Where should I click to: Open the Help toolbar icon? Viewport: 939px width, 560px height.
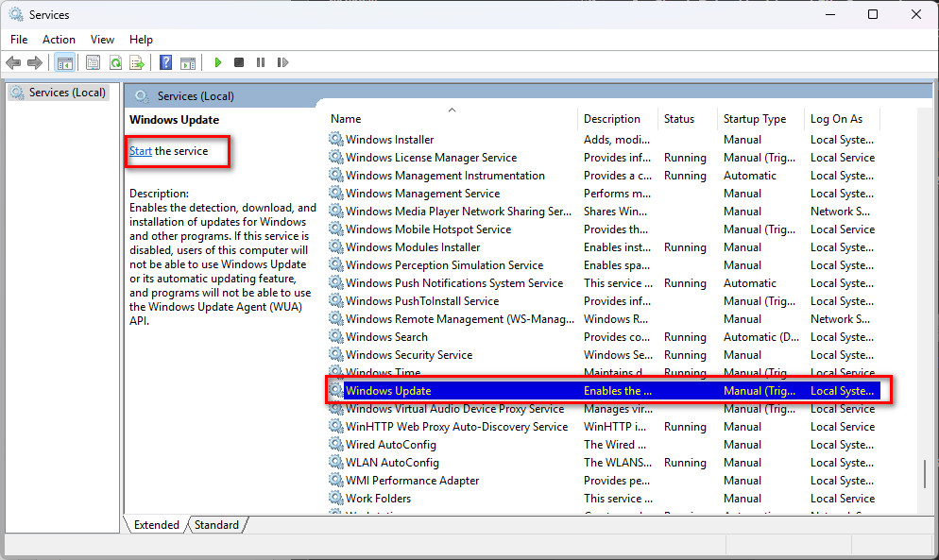click(165, 62)
